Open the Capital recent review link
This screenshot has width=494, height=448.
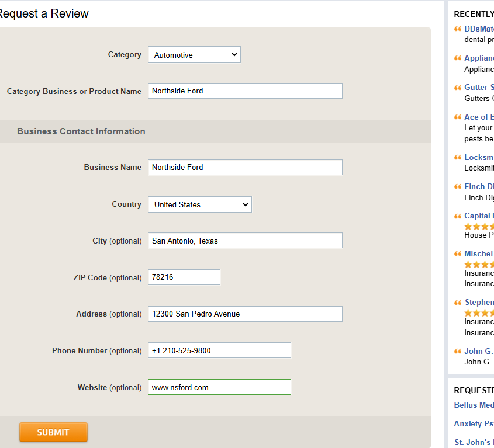(x=479, y=216)
